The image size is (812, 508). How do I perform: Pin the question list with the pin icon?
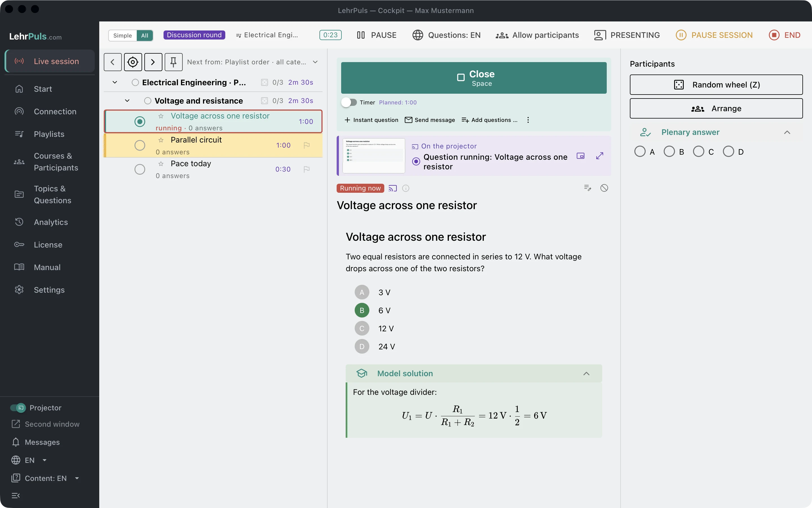click(x=173, y=62)
